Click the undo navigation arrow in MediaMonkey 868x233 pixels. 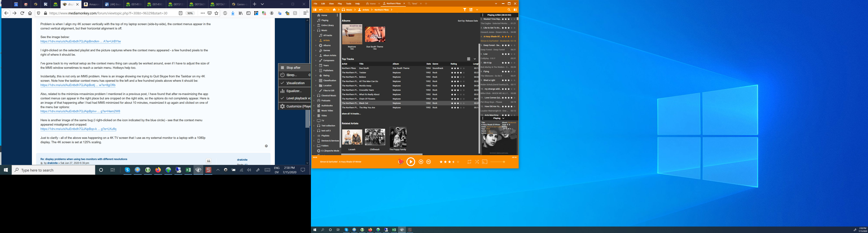[x=321, y=10]
